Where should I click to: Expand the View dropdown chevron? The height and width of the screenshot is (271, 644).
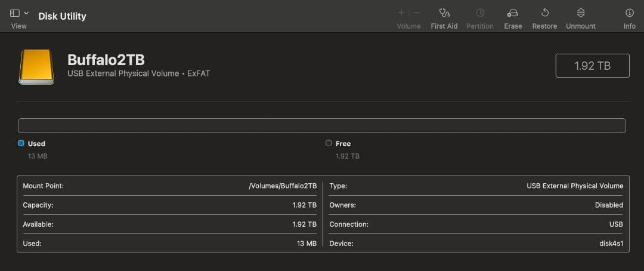tap(26, 13)
